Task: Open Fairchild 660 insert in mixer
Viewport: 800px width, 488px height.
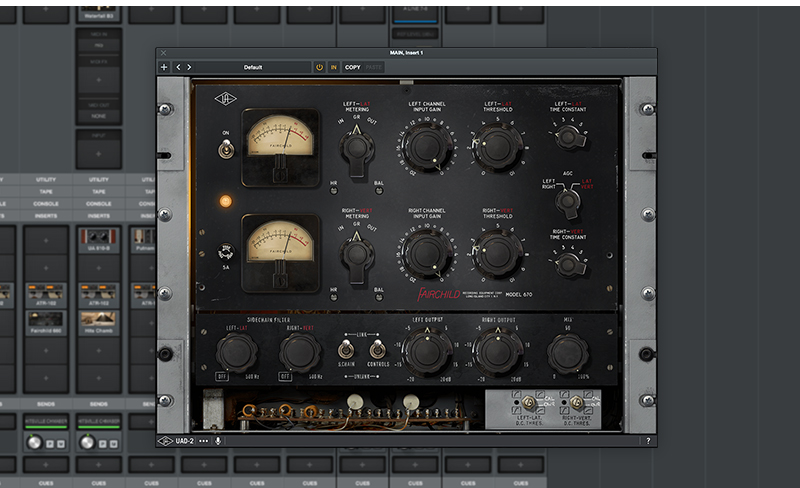Action: click(x=46, y=323)
